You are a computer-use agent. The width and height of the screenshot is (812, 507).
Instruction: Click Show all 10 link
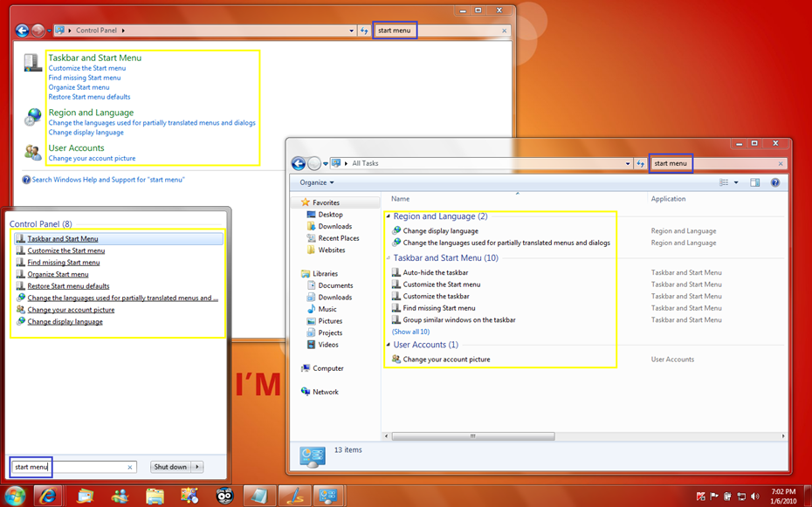point(410,332)
